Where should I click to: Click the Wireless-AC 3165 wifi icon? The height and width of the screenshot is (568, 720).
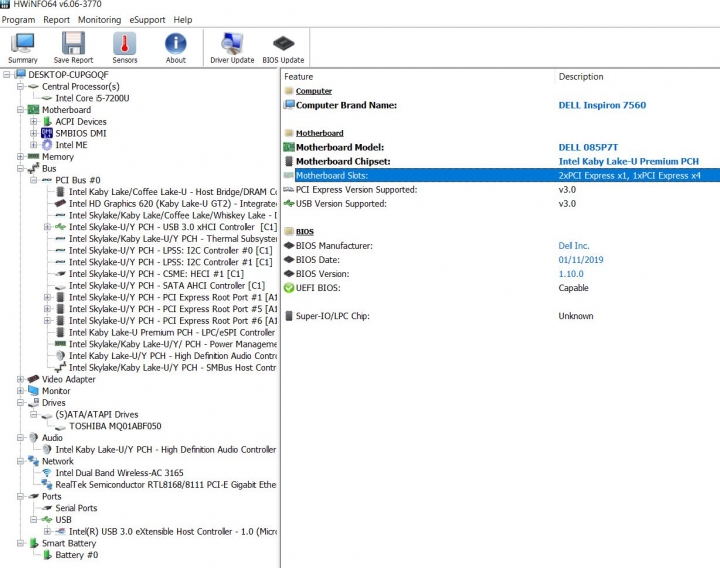click(x=47, y=472)
